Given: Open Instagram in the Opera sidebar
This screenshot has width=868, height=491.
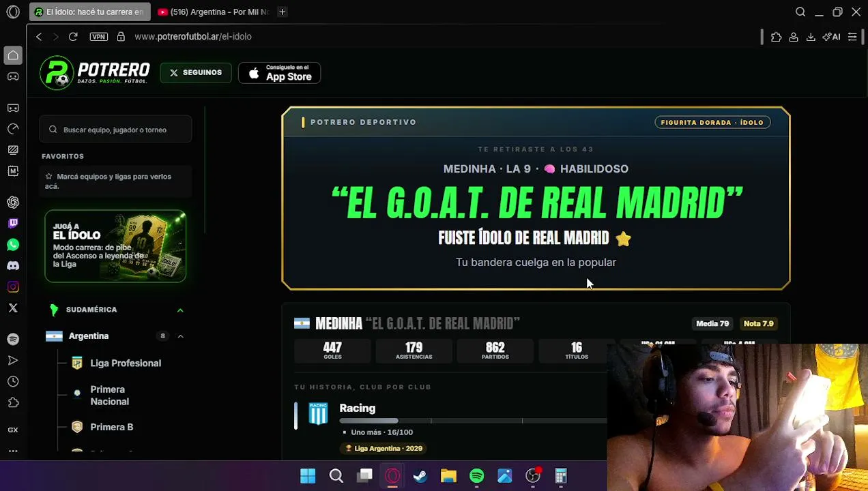Looking at the screenshot, I should pos(13,286).
